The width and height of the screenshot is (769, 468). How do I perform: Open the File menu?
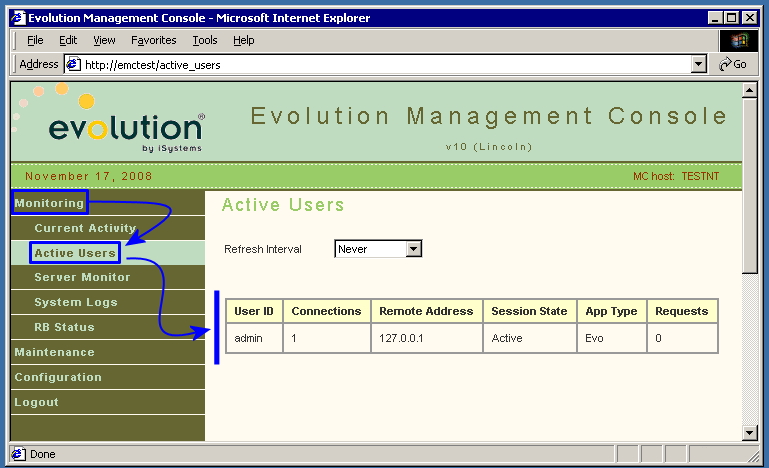(35, 40)
